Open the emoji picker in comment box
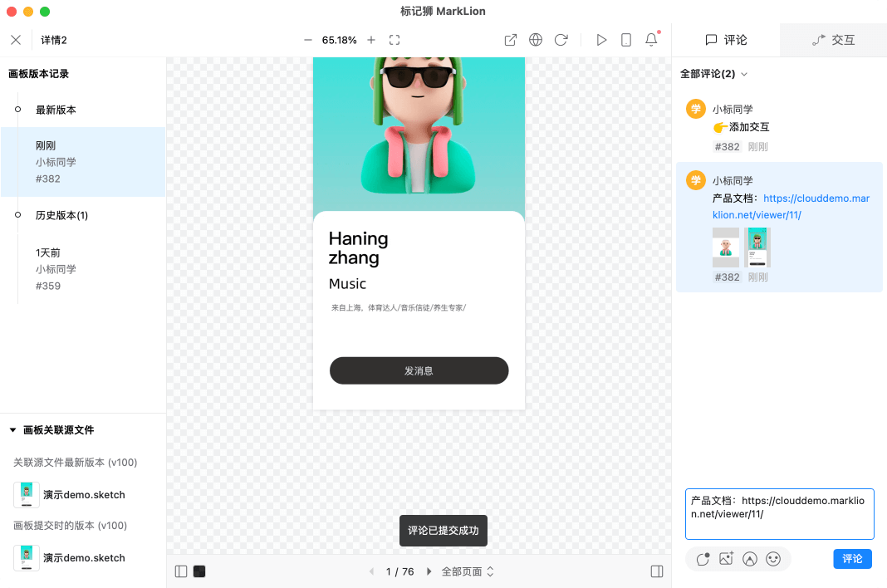This screenshot has height=588, width=887. click(773, 559)
